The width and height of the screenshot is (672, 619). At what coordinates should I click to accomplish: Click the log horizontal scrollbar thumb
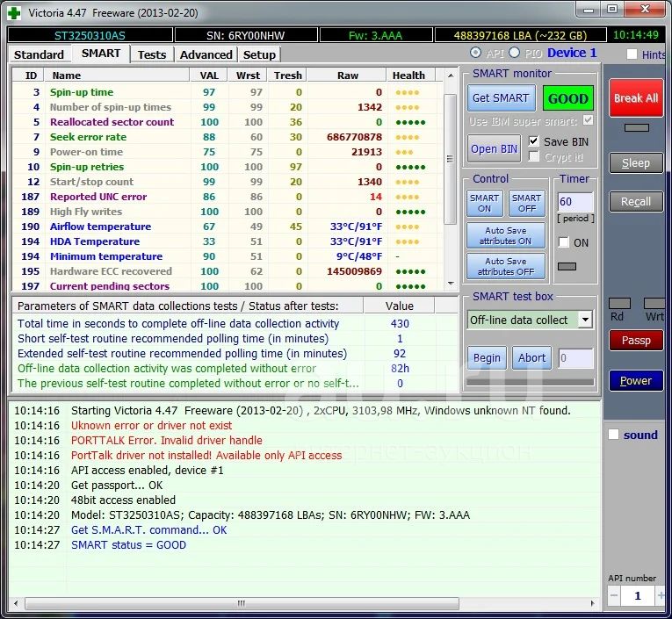tap(242, 603)
